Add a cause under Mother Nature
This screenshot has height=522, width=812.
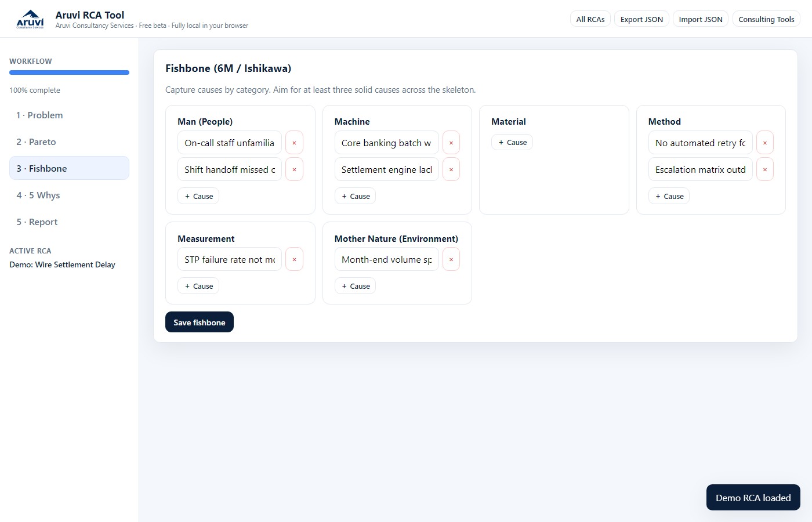point(355,286)
